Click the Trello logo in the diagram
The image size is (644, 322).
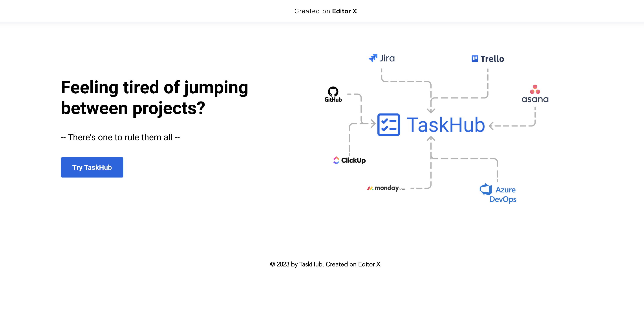pos(488,59)
